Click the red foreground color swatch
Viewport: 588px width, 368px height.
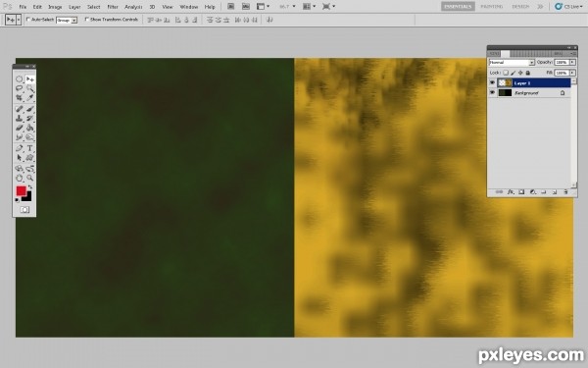pyautogui.click(x=21, y=190)
